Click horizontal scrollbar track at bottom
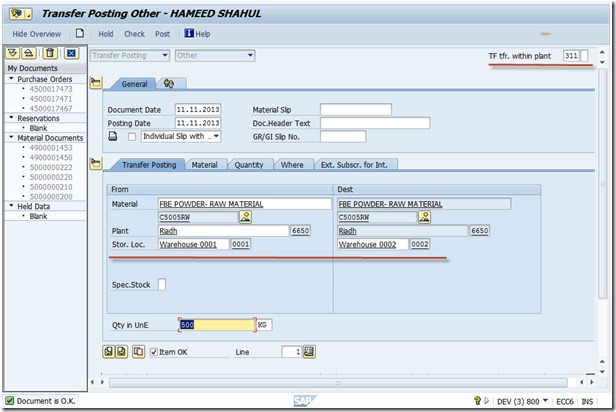This screenshot has height=412, width=616. tap(338, 383)
